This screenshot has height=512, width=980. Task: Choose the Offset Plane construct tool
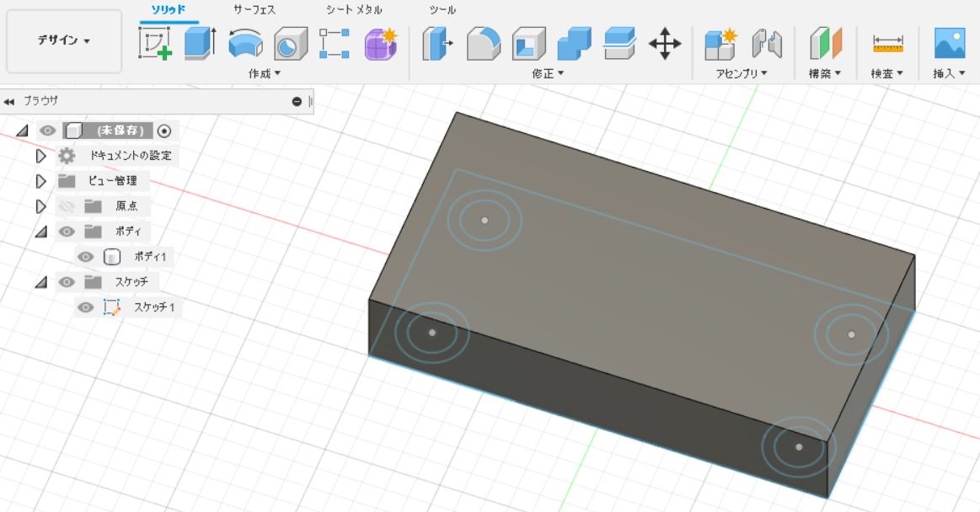click(826, 44)
